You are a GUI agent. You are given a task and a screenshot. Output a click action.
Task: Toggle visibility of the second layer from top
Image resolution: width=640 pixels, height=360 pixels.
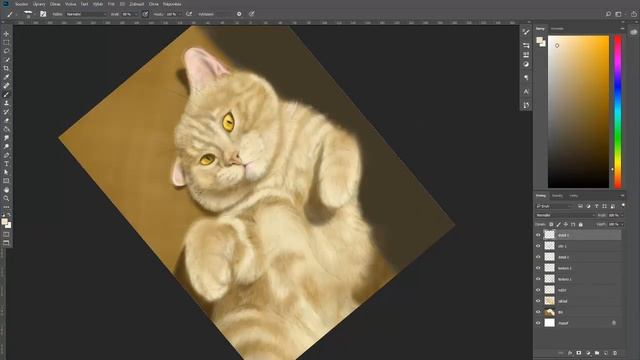point(538,246)
